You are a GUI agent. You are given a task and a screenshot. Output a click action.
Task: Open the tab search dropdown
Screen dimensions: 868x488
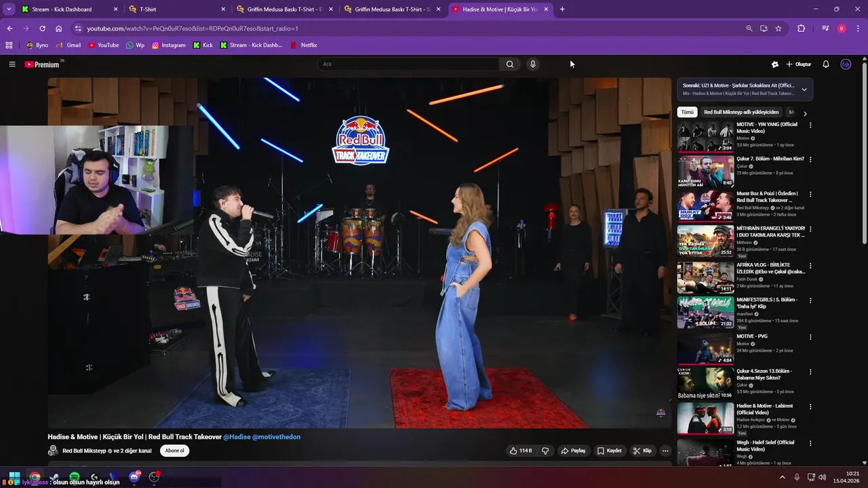[x=9, y=9]
